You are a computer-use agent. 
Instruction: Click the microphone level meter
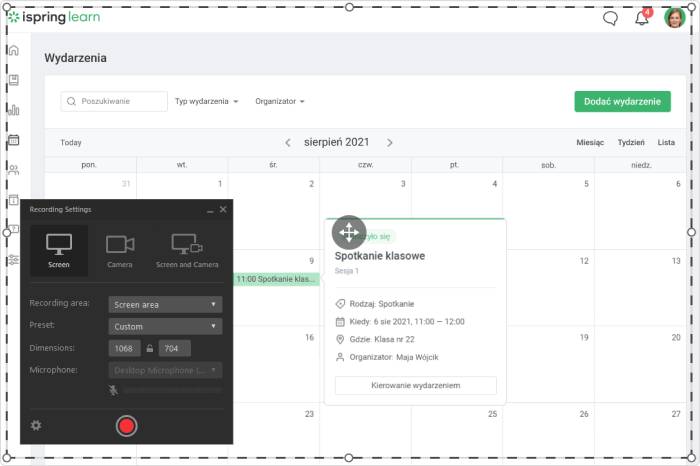[x=173, y=390]
